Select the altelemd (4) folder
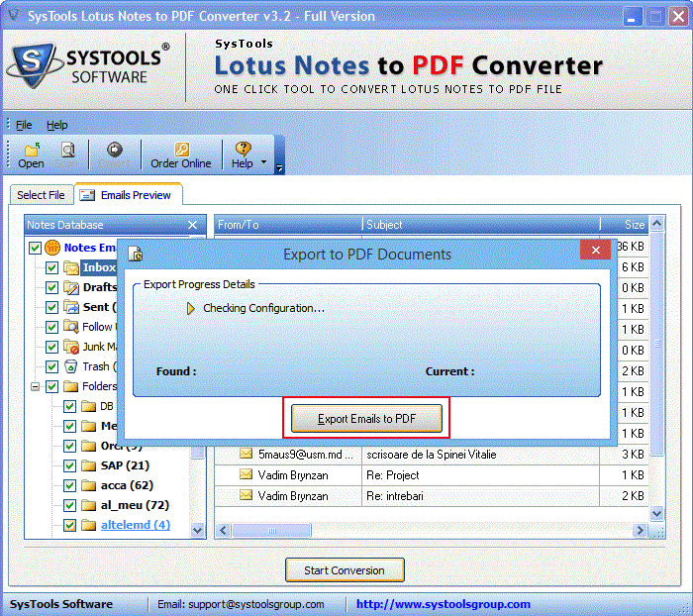The width and height of the screenshot is (693, 616). point(136,525)
